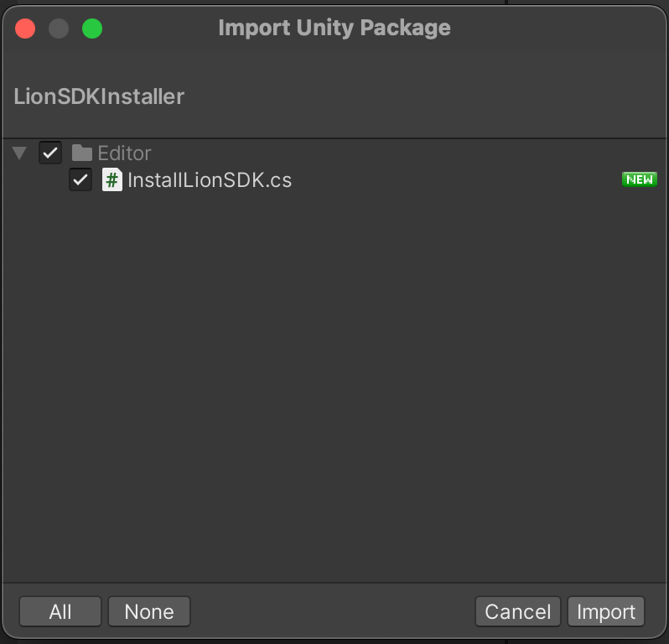Click the gray minimize window button
This screenshot has height=644, width=669.
(x=59, y=29)
